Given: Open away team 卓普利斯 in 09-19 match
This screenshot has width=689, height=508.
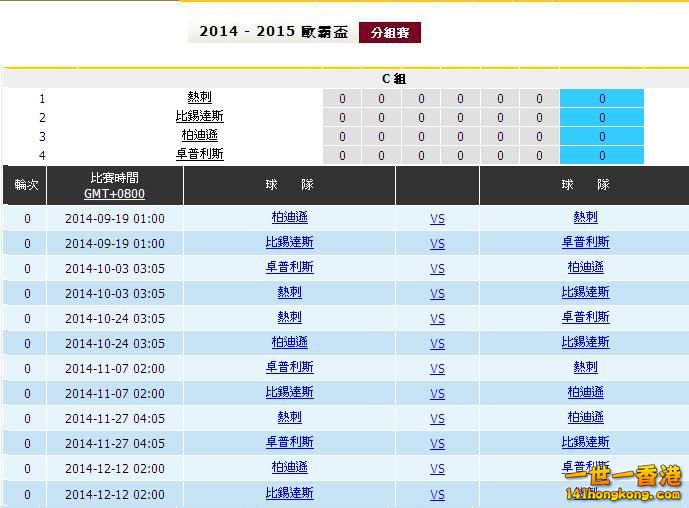Looking at the screenshot, I should [585, 242].
